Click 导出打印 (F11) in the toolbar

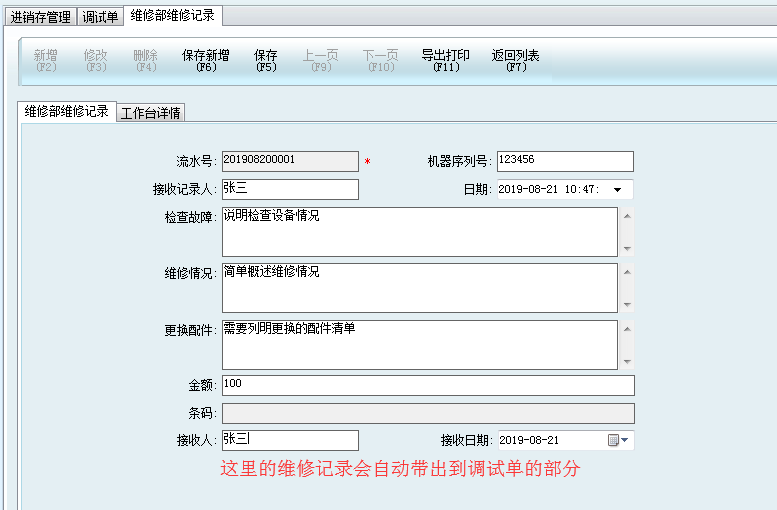click(446, 61)
